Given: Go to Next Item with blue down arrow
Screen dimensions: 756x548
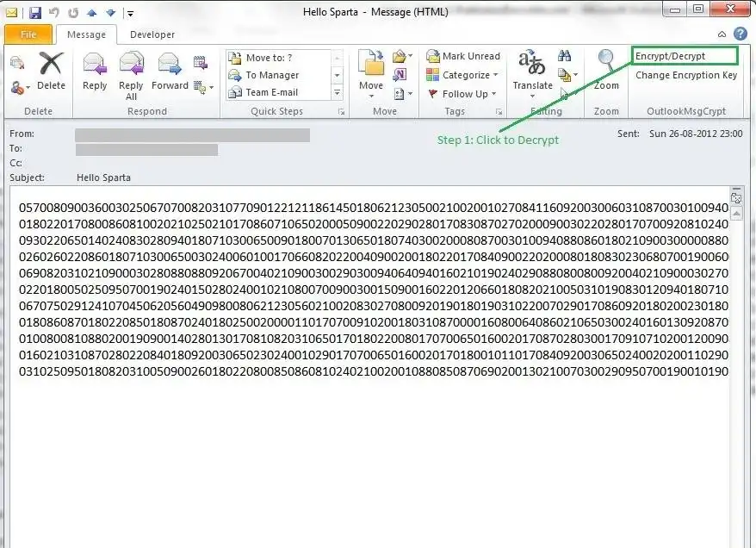Looking at the screenshot, I should (110, 13).
